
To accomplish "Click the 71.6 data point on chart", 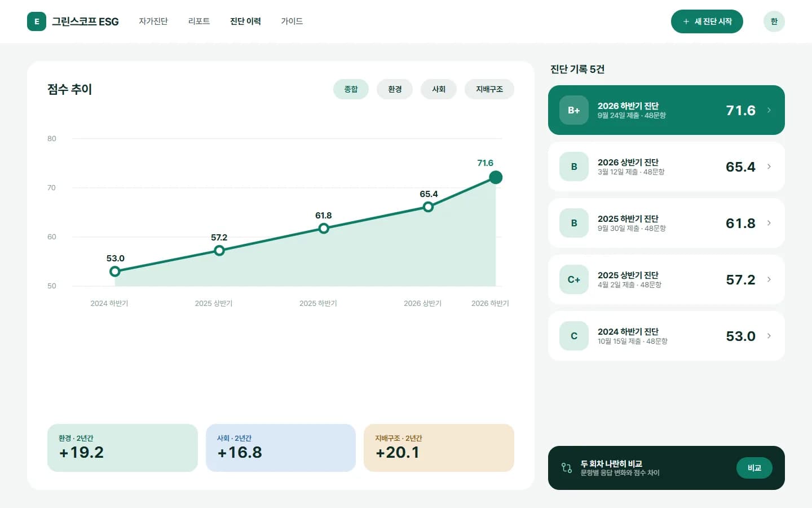I will (496, 177).
